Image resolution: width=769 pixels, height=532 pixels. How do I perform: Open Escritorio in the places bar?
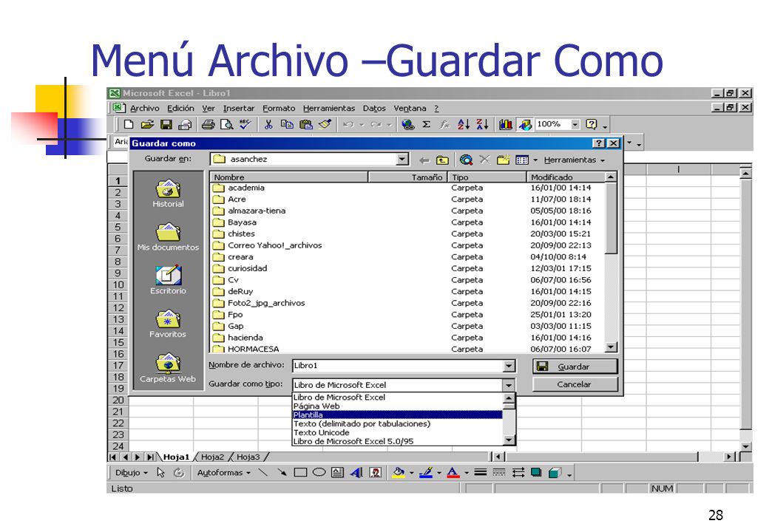click(169, 281)
